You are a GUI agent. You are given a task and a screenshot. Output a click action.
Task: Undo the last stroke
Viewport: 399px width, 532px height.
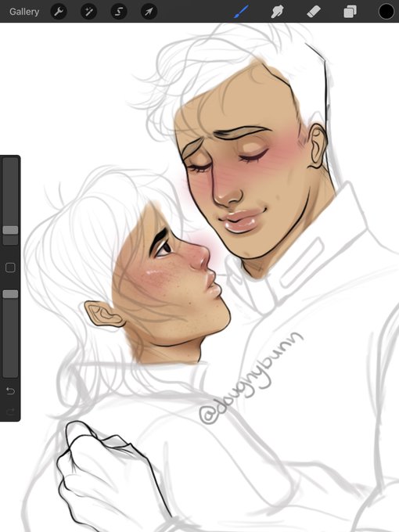(x=10, y=391)
